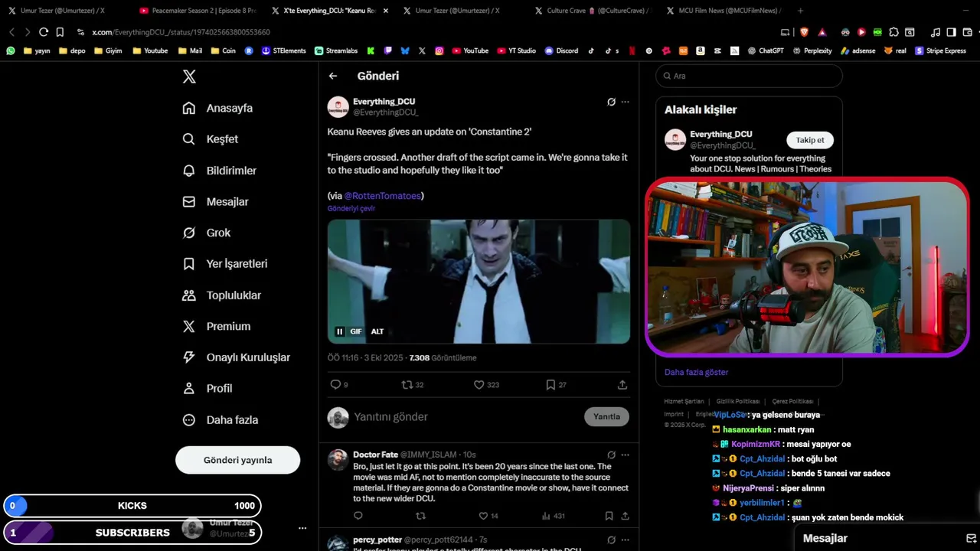Click the Yanıtla button
Screen dimensions: 980x551
tap(606, 416)
